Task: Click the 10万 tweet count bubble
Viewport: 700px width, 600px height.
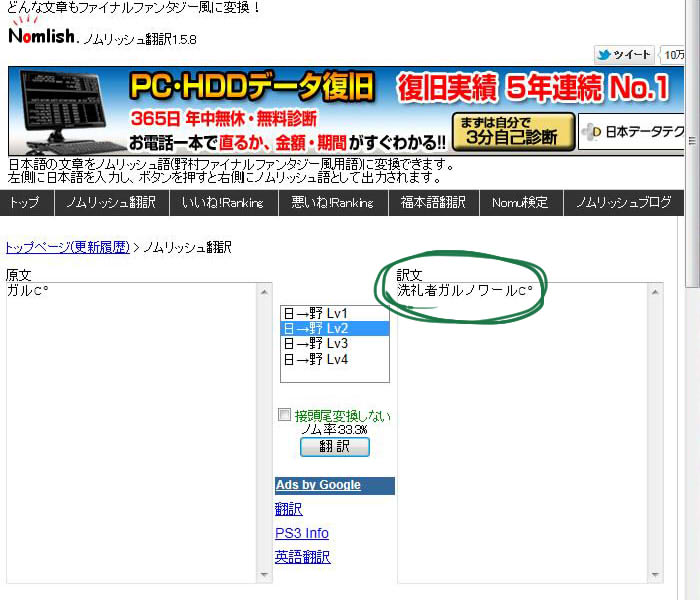Action: point(673,55)
